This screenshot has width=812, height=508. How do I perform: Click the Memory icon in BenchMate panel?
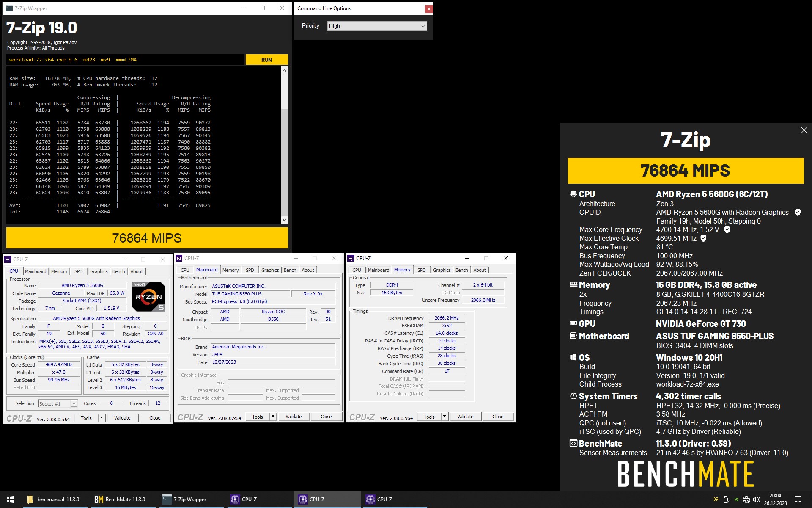[x=573, y=284]
